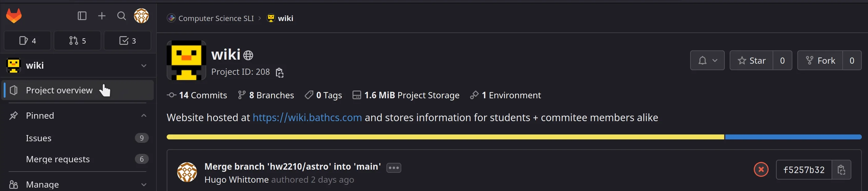This screenshot has width=868, height=191.
Task: Open Merge requests from the pinned list
Action: click(58, 159)
